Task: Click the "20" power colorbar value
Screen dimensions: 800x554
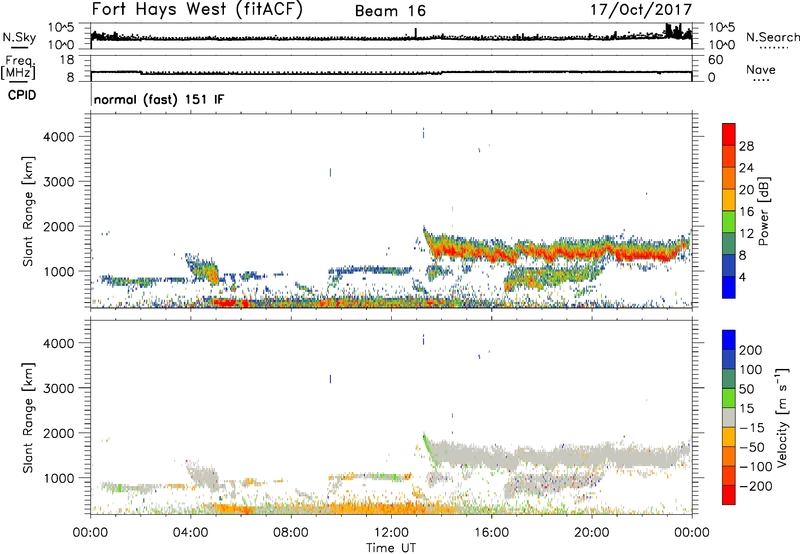Action: 746,190
